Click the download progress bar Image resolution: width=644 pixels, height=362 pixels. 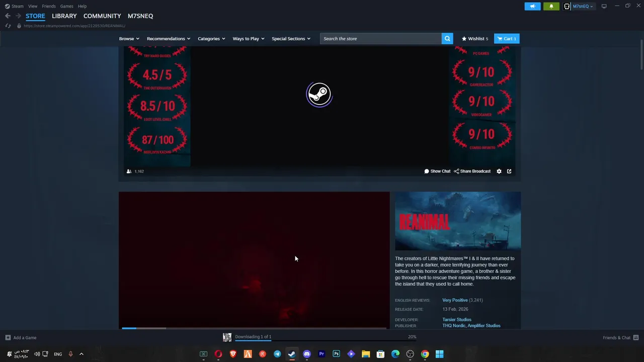(326, 340)
